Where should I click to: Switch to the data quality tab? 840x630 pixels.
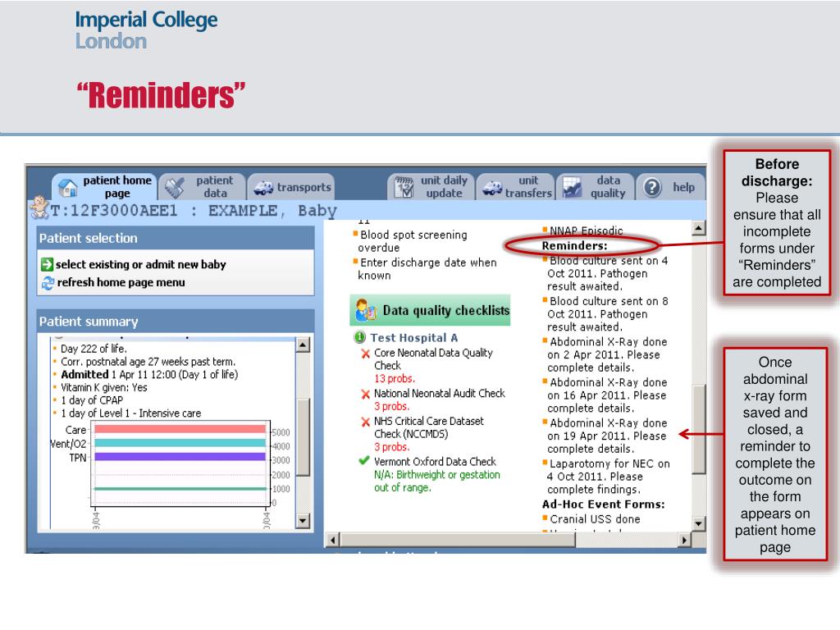point(595,186)
